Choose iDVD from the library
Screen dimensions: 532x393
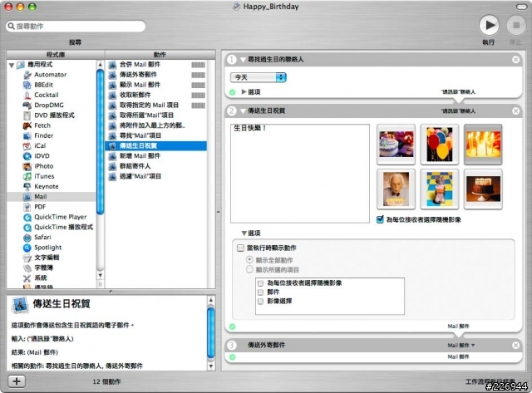[42, 156]
